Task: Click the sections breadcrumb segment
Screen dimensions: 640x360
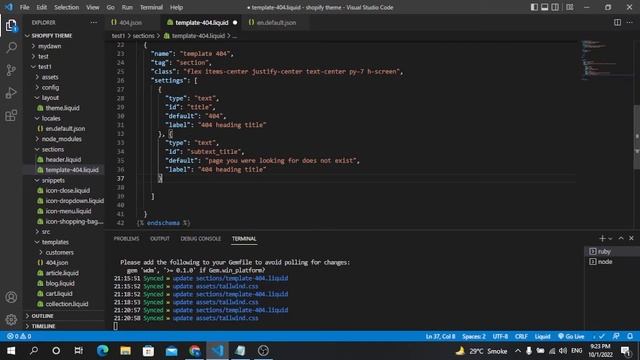Action: tap(143, 36)
